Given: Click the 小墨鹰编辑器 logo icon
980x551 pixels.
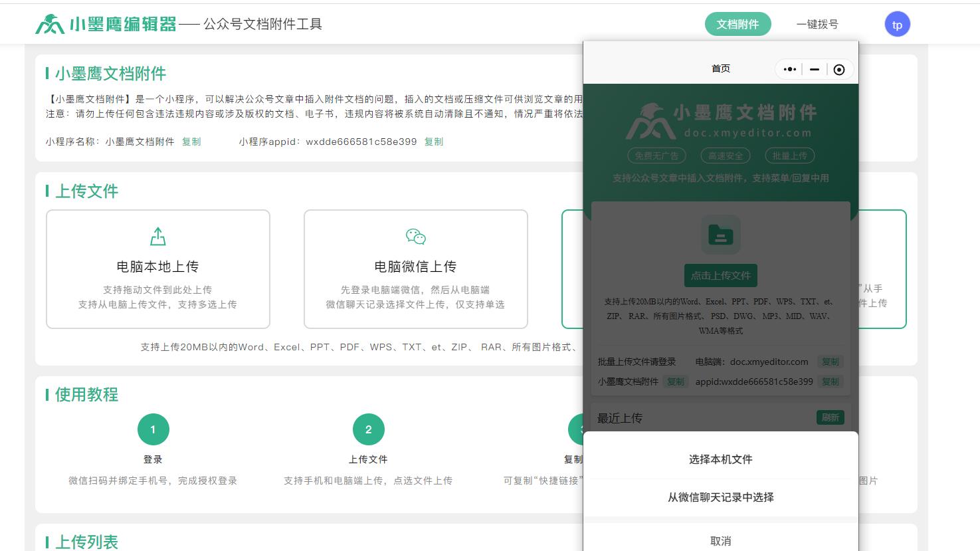Looking at the screenshot, I should (50, 24).
